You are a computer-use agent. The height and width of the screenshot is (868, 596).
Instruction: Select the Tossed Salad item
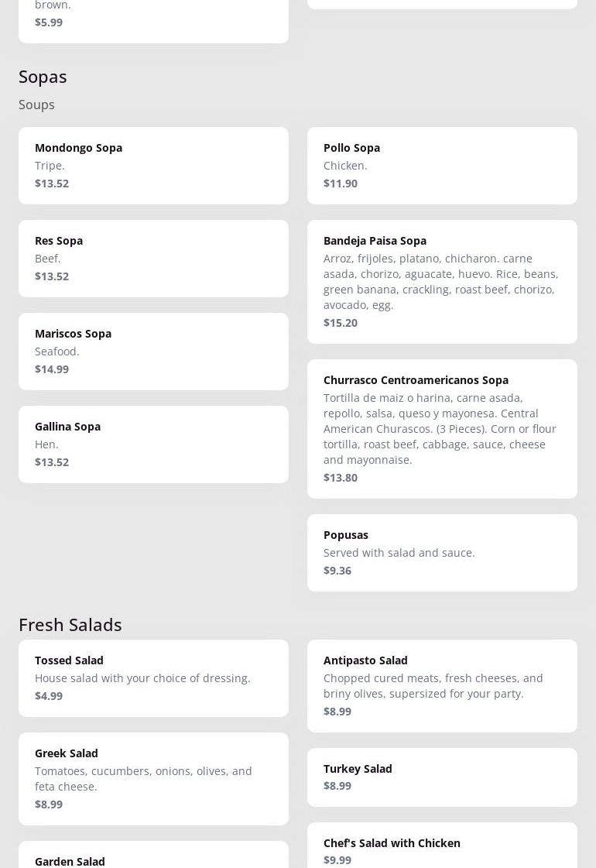(153, 678)
